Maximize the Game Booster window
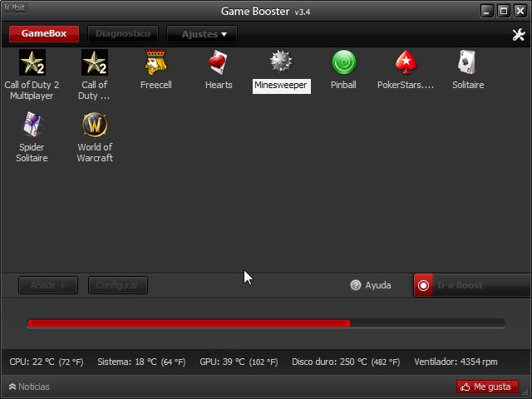The image size is (532, 399). point(504,11)
